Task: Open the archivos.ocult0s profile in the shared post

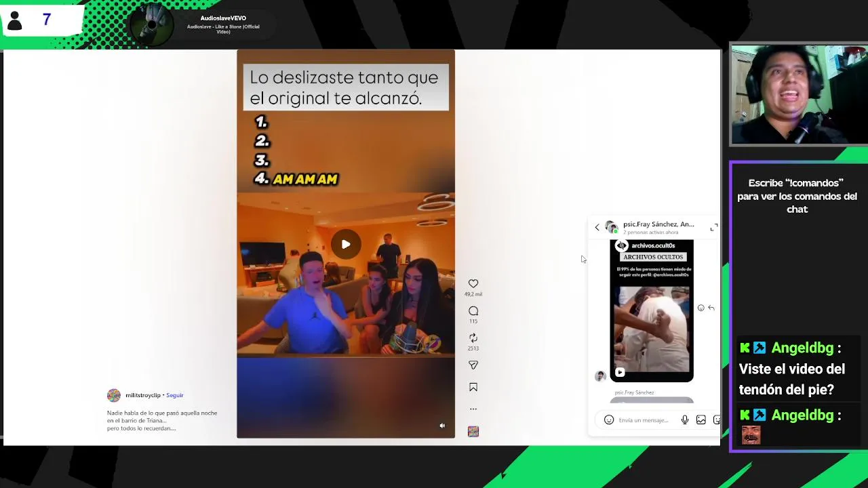Action: pyautogui.click(x=653, y=245)
